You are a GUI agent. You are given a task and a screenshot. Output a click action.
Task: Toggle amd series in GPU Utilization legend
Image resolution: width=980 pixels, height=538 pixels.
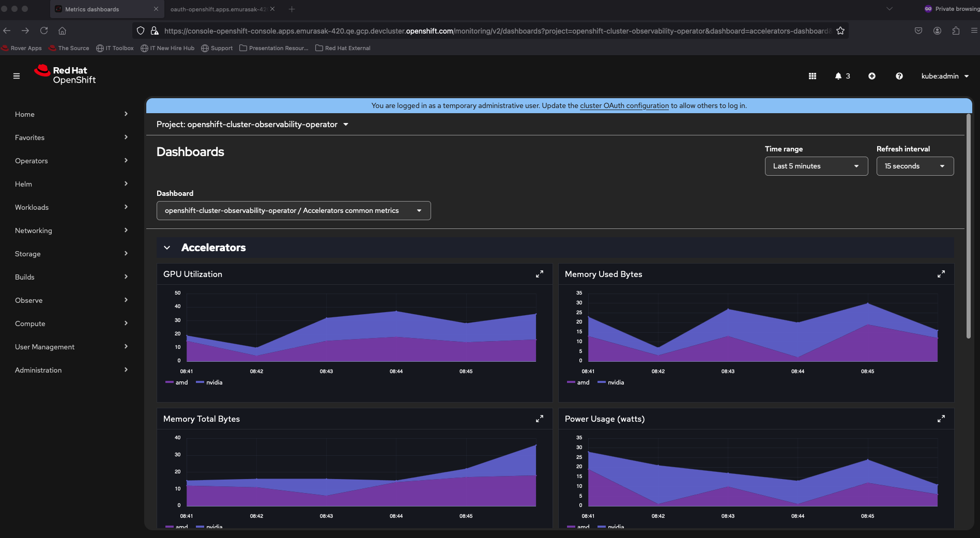[177, 382]
